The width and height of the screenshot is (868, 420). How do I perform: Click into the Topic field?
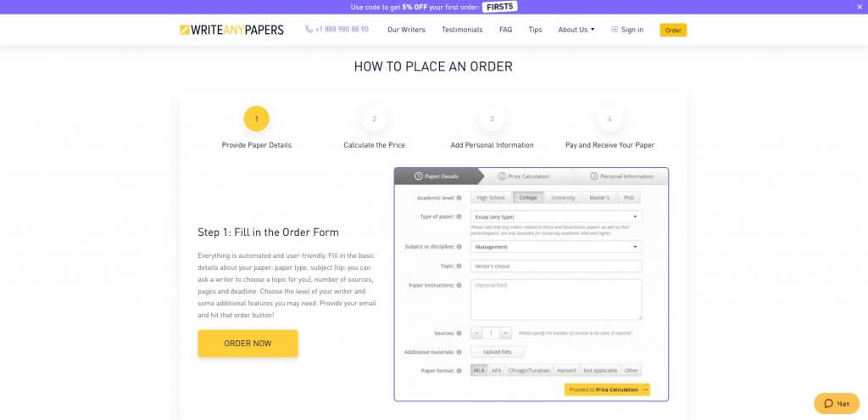coord(556,266)
